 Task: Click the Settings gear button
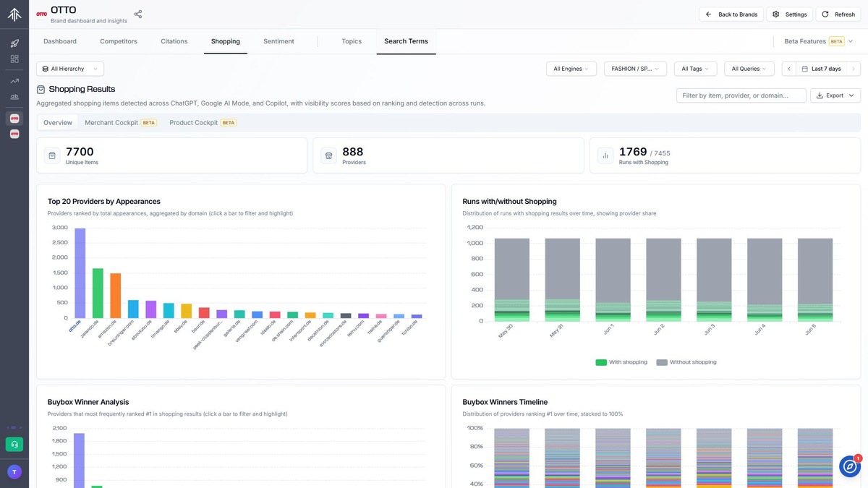point(789,14)
